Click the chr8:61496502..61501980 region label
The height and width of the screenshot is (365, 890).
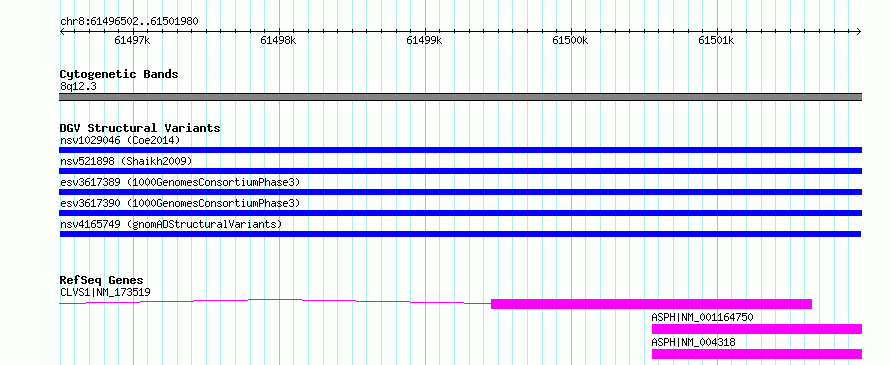pos(129,21)
